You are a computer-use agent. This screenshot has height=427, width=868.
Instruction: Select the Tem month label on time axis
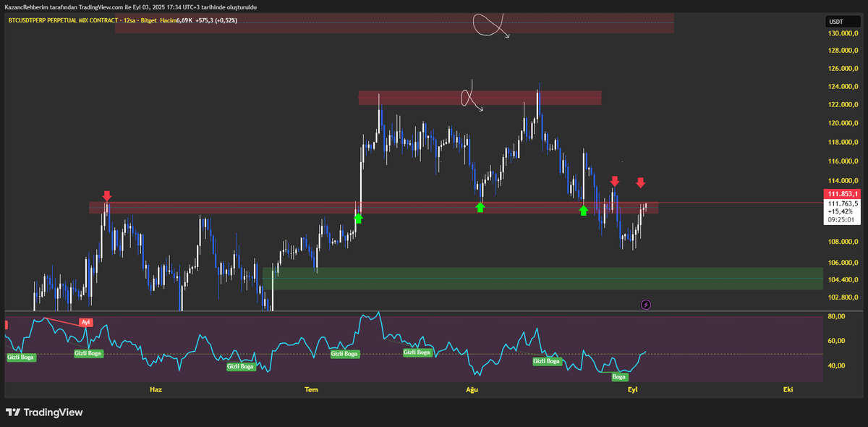pyautogui.click(x=311, y=389)
